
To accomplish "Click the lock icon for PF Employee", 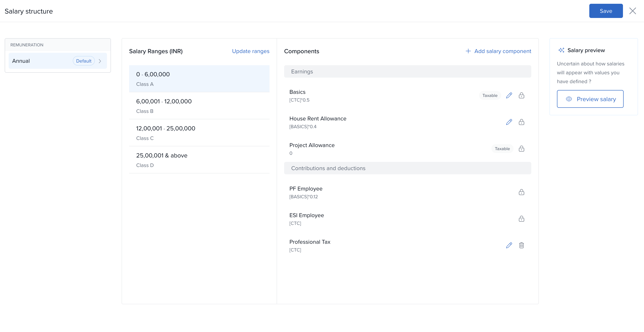I will click(x=521, y=192).
